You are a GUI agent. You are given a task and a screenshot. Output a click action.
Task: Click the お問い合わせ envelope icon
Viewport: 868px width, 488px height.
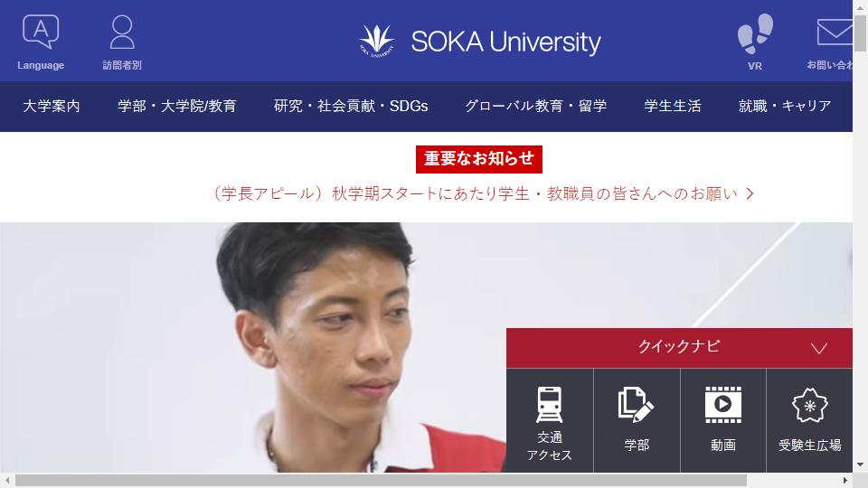[x=835, y=33]
